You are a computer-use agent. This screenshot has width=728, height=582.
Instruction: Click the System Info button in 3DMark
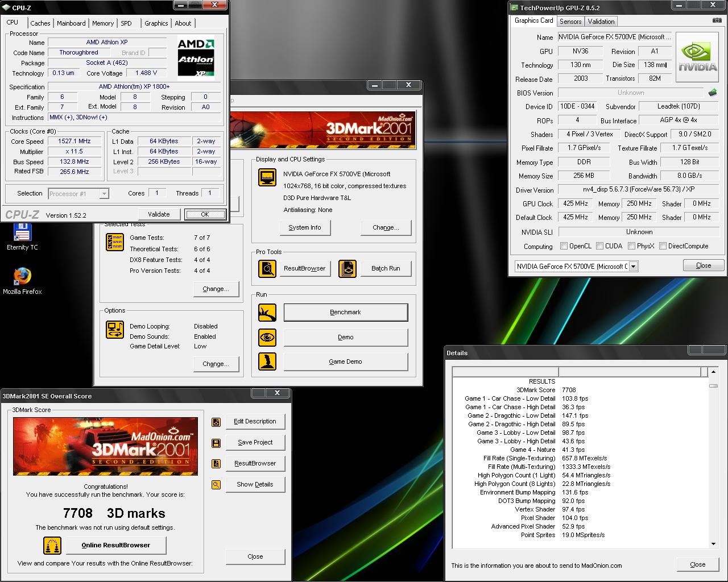(x=305, y=227)
